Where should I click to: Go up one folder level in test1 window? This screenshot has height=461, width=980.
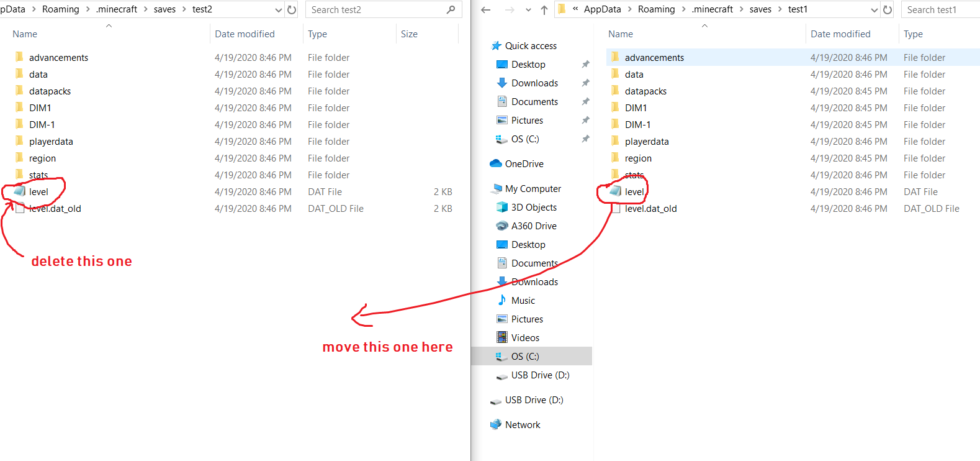(544, 9)
